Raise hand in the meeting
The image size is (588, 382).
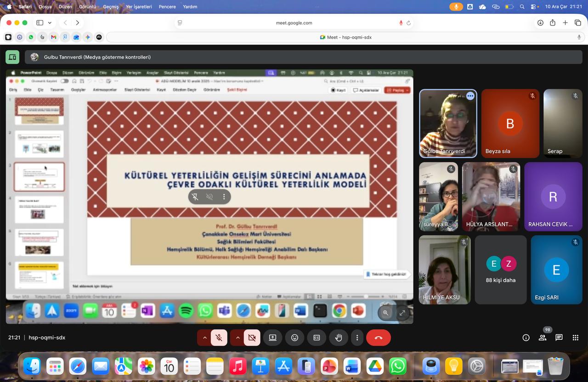pyautogui.click(x=339, y=337)
